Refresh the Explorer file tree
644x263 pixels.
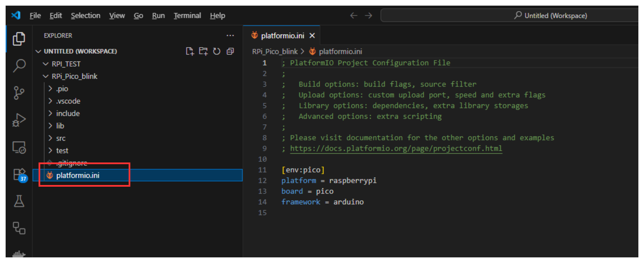[x=216, y=52]
